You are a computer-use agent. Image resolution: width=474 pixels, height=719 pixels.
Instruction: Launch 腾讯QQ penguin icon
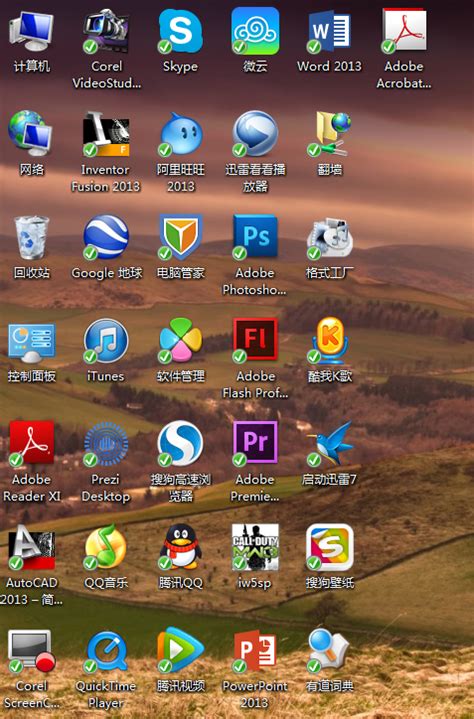tap(181, 547)
